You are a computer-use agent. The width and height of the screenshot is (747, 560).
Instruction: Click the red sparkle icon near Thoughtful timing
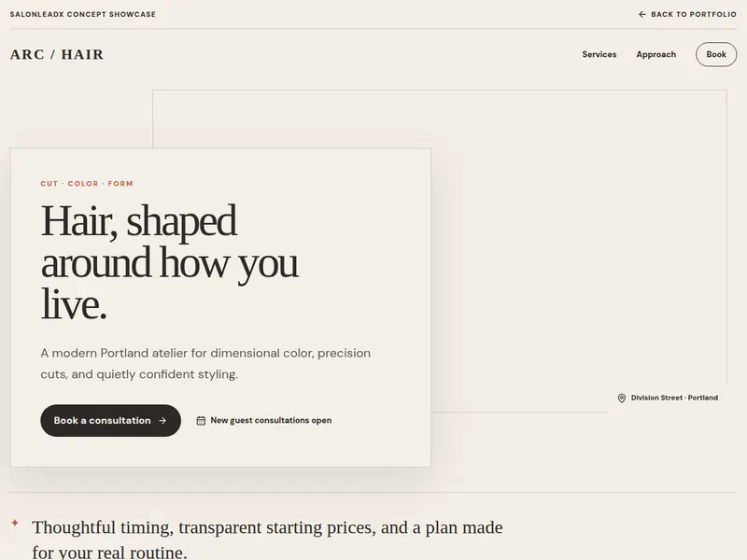[15, 523]
